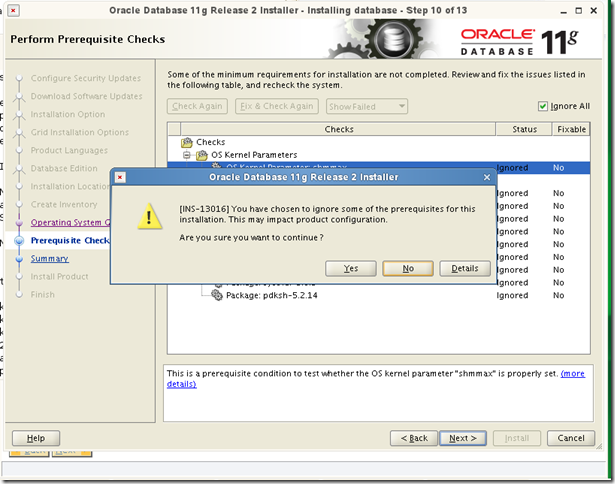Click Configure Security Updates step
Image resolution: width=615 pixels, height=484 pixels.
86,78
